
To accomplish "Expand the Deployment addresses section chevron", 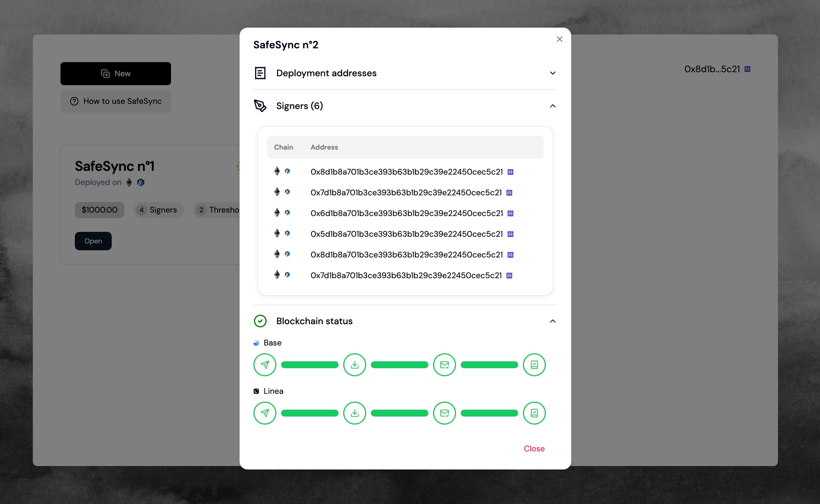I will tap(553, 73).
